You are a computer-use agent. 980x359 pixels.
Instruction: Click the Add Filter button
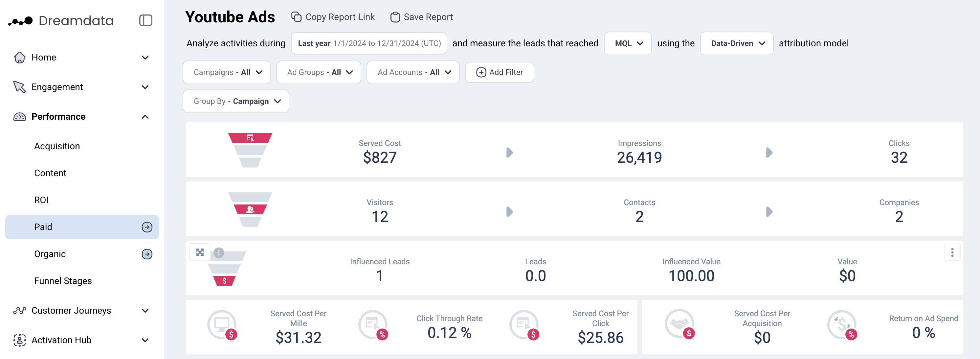click(x=499, y=72)
